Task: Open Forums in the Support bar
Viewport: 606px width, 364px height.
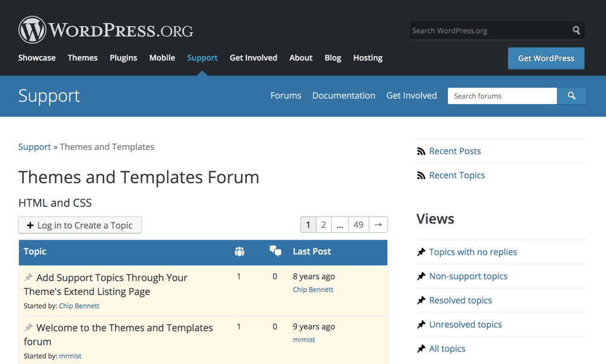Action: click(286, 96)
